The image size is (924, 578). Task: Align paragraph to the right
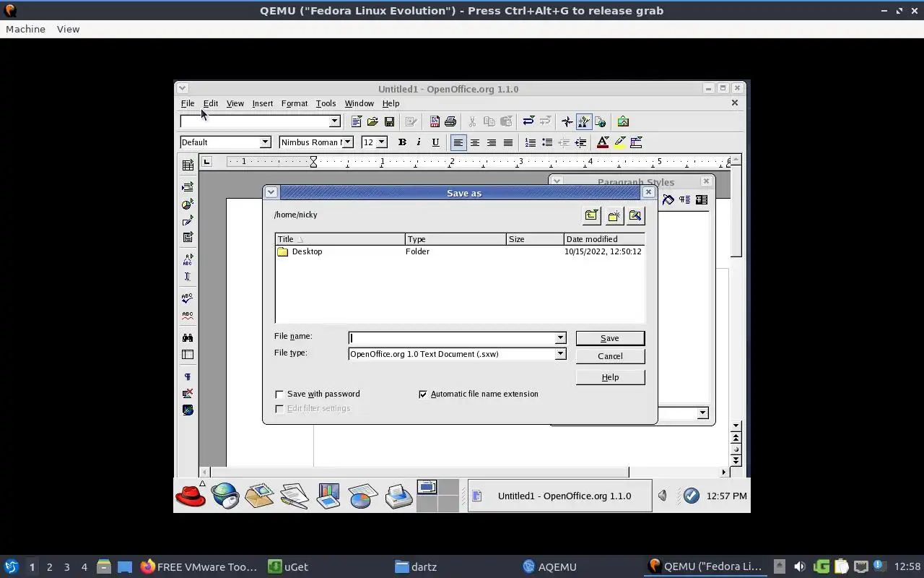pyautogui.click(x=492, y=142)
